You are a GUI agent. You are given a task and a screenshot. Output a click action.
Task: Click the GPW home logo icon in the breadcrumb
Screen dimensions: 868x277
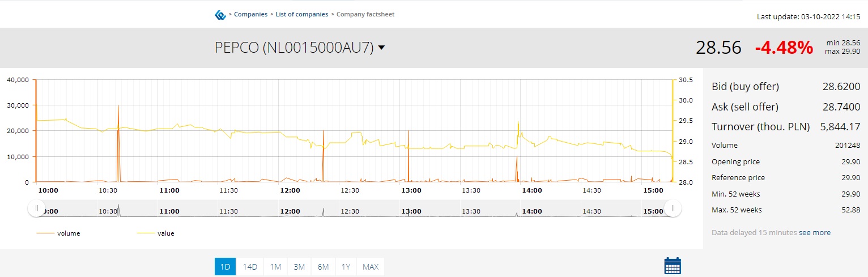(220, 15)
